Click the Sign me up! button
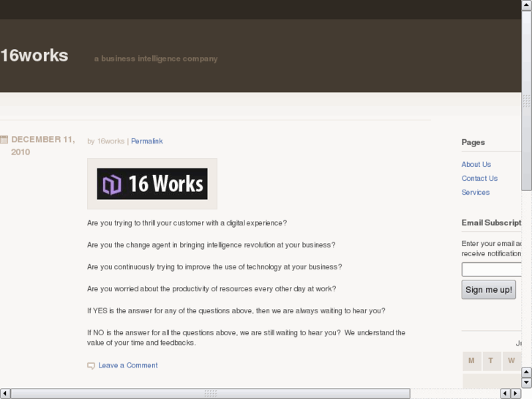The width and height of the screenshot is (532, 399). click(489, 290)
